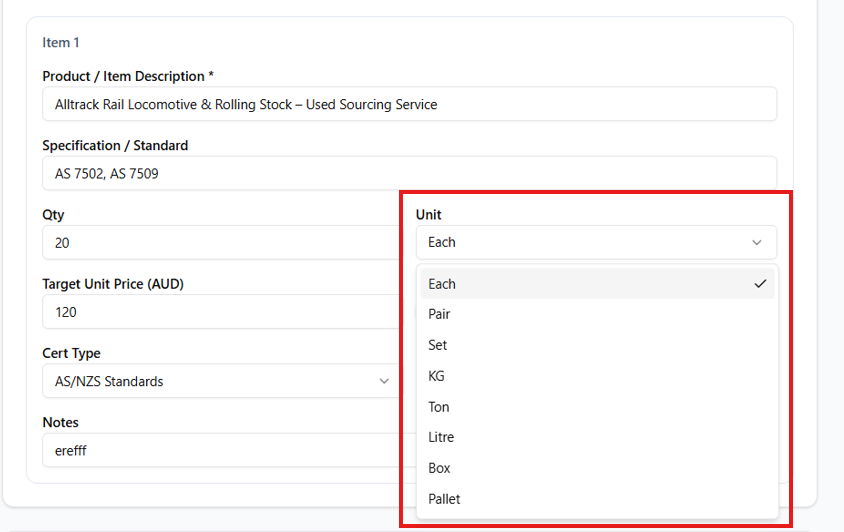Click the Qty input field
The width and height of the screenshot is (844, 532).
tap(221, 243)
